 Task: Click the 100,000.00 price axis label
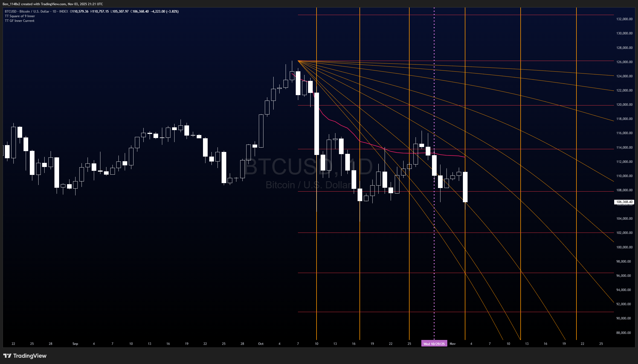tap(624, 247)
